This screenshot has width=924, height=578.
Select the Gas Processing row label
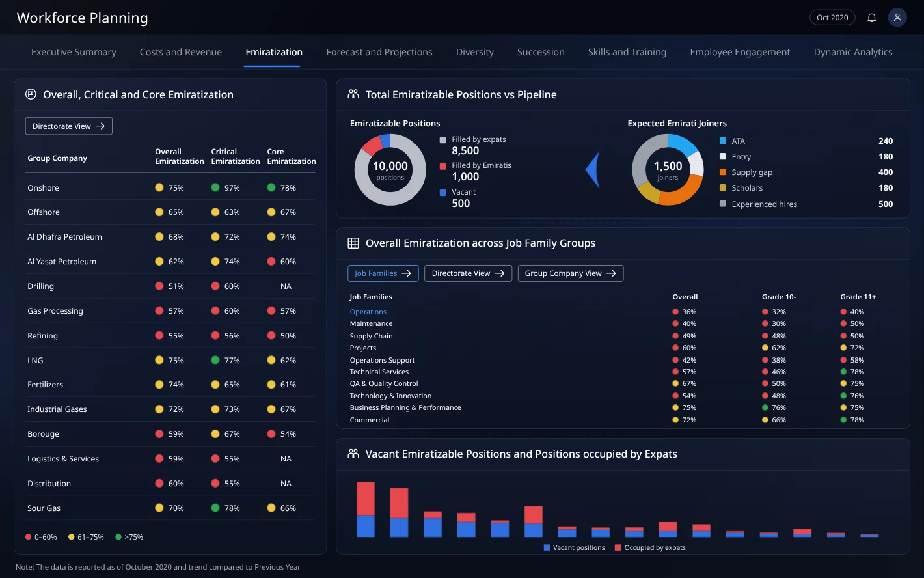pos(55,311)
